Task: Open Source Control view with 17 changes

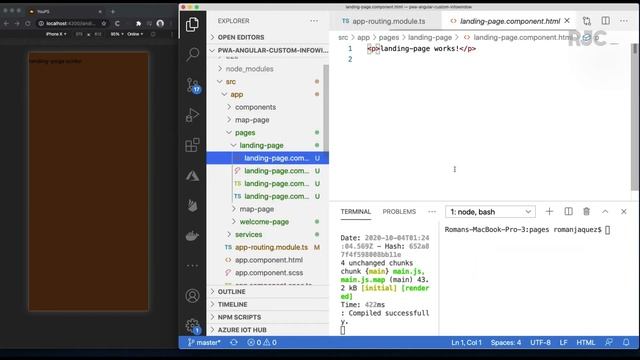Action: click(193, 85)
